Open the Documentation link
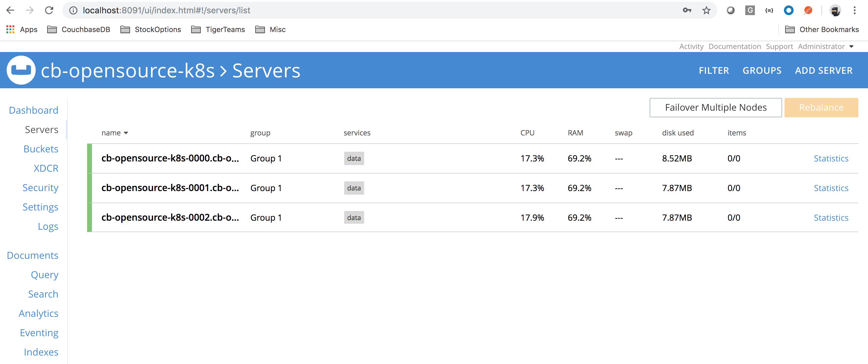The height and width of the screenshot is (364, 868). click(x=735, y=47)
